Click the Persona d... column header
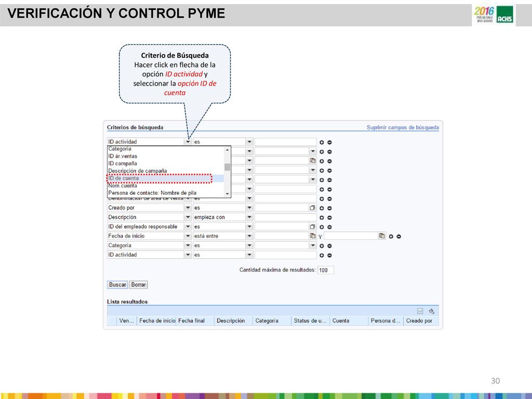This screenshot has width=532, height=399. click(x=386, y=321)
